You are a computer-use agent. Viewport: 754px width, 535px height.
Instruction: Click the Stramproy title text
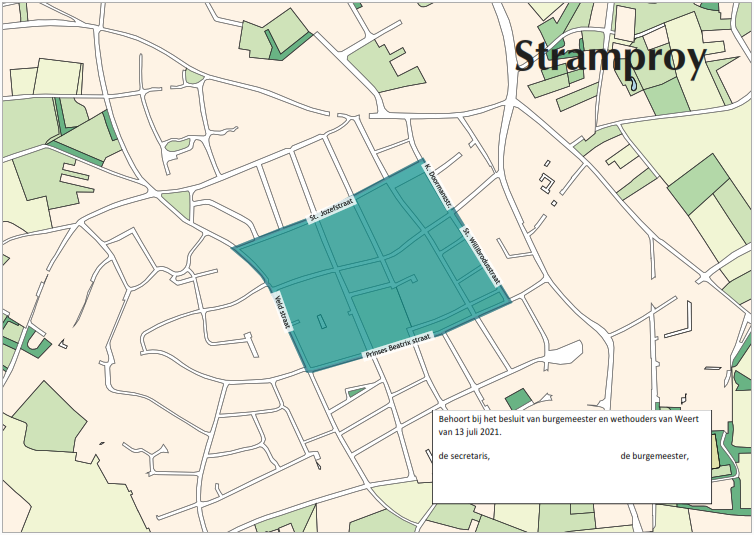[610, 57]
